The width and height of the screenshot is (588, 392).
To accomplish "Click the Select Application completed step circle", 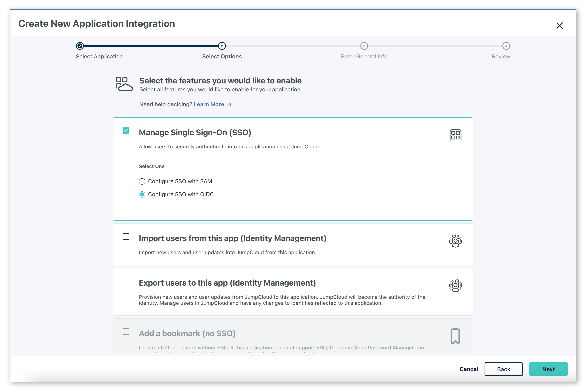I will click(x=80, y=46).
